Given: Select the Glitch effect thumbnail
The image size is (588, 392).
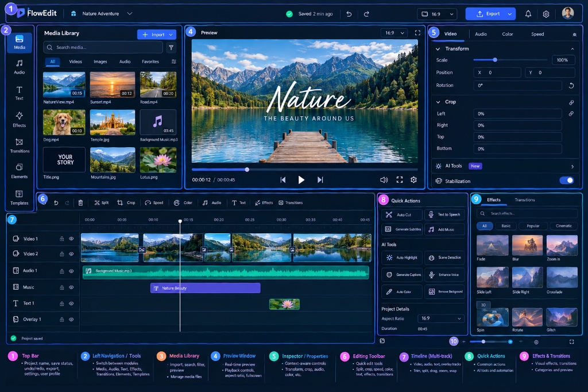Looking at the screenshot, I should [x=562, y=317].
